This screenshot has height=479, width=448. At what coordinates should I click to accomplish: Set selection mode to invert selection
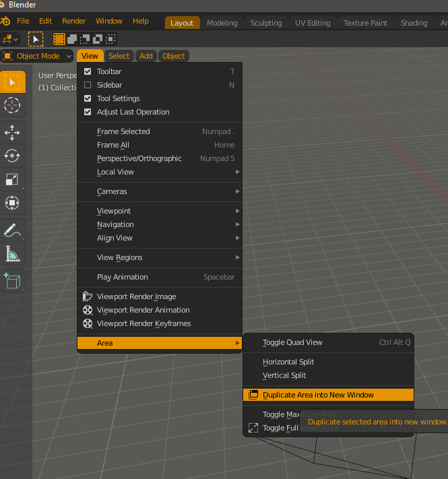[98, 39]
